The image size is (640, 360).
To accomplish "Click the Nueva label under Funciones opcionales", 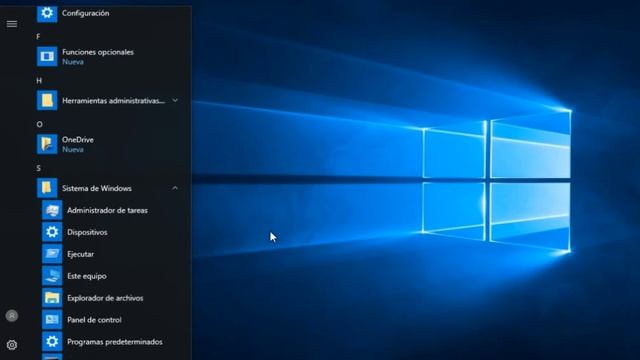I will click(x=73, y=62).
